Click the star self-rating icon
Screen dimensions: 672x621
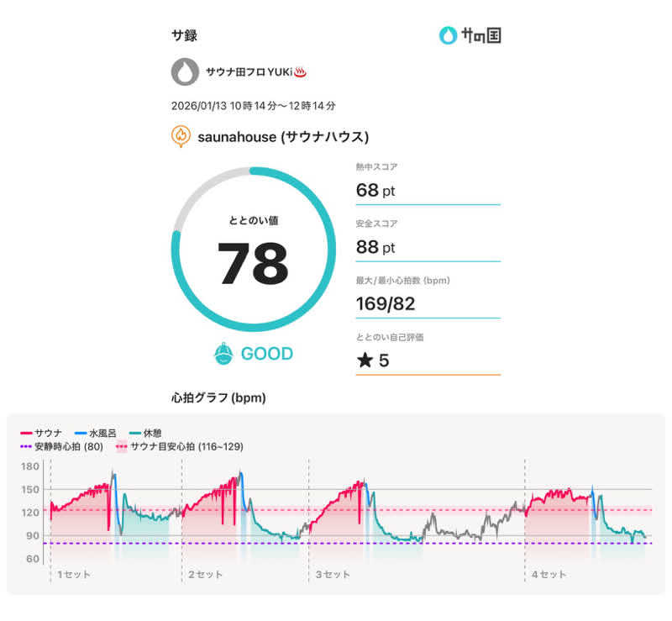(x=364, y=361)
